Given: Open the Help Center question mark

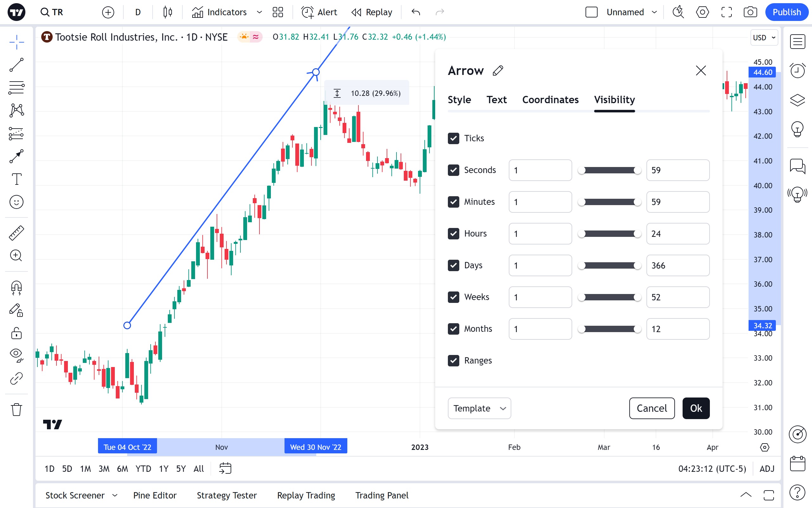Looking at the screenshot, I should (798, 492).
